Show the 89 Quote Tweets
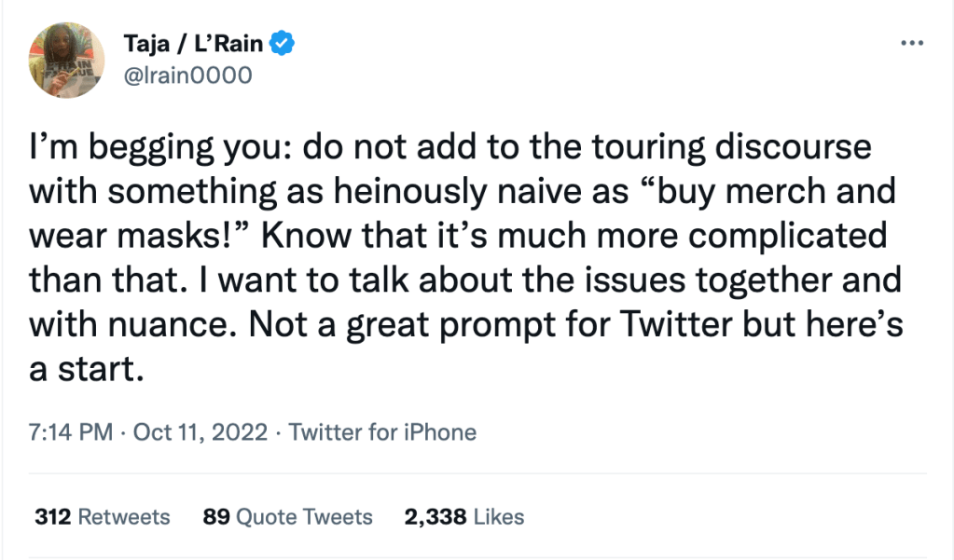Image resolution: width=954 pixels, height=560 pixels. coord(287,516)
